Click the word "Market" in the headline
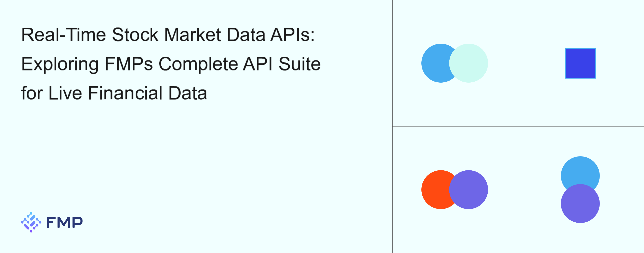Screen dimensions: 644x253 tap(193, 35)
